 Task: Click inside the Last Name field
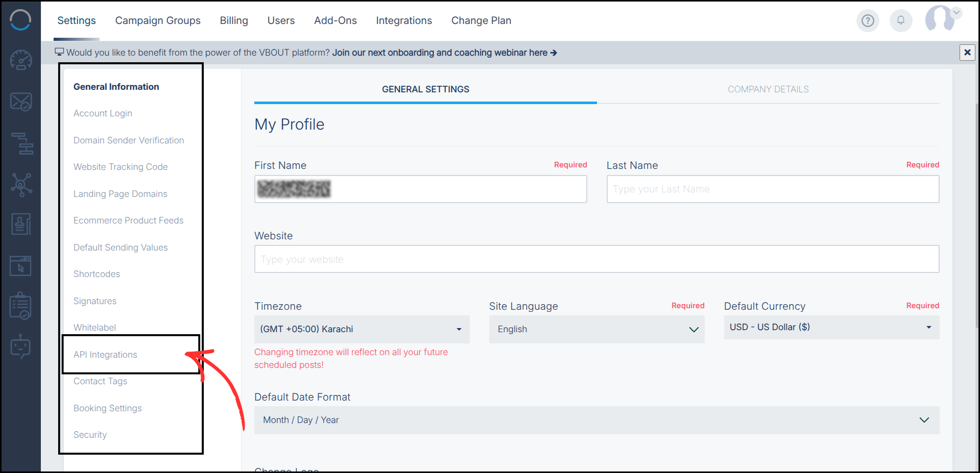[772, 189]
